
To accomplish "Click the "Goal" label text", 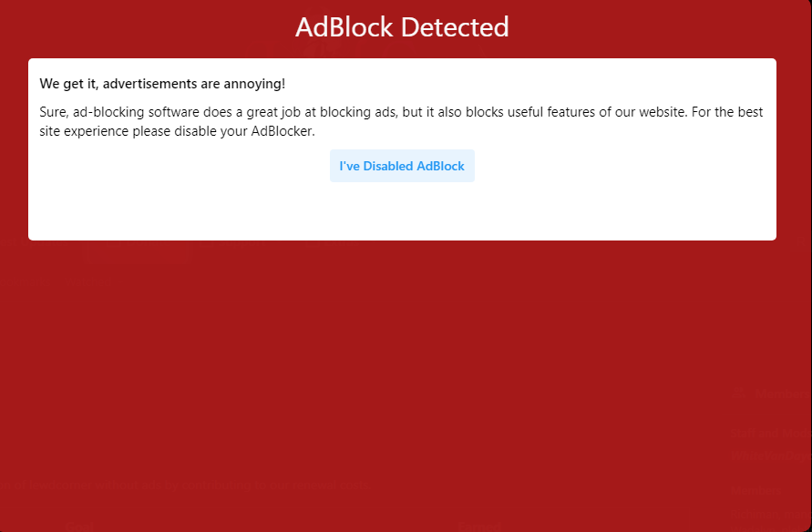I will [x=77, y=527].
